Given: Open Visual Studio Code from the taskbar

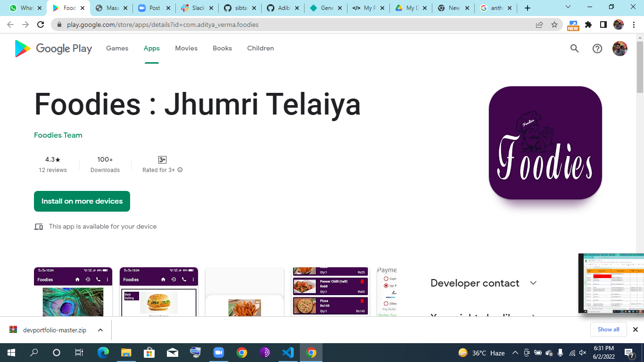Looking at the screenshot, I should pos(288,353).
